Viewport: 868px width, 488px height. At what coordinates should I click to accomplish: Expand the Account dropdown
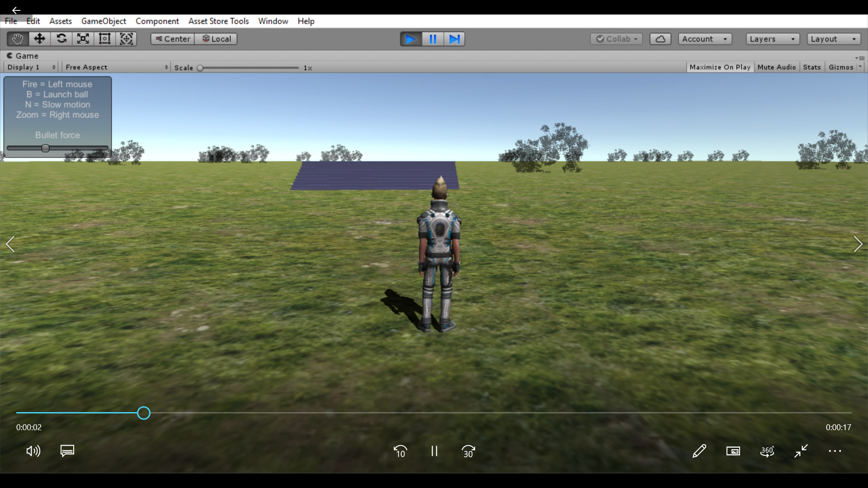point(704,39)
